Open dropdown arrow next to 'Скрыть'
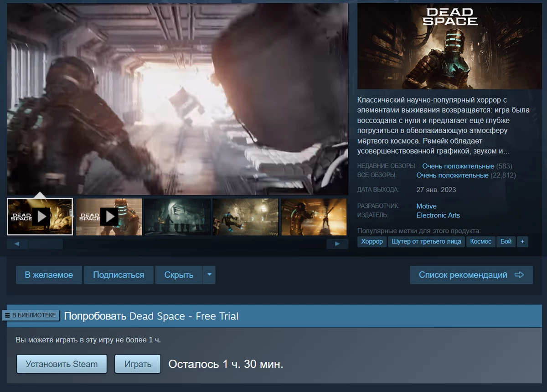This screenshot has width=547, height=392. coord(209,275)
